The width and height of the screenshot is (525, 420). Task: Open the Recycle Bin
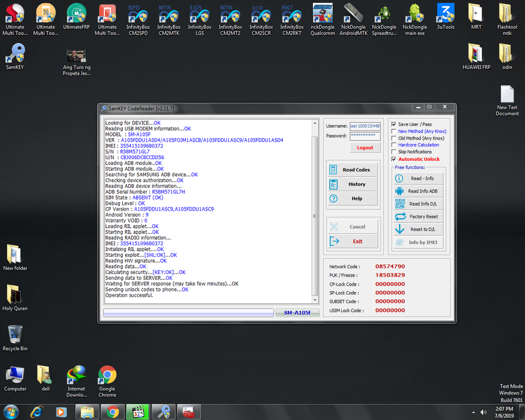tap(15, 338)
